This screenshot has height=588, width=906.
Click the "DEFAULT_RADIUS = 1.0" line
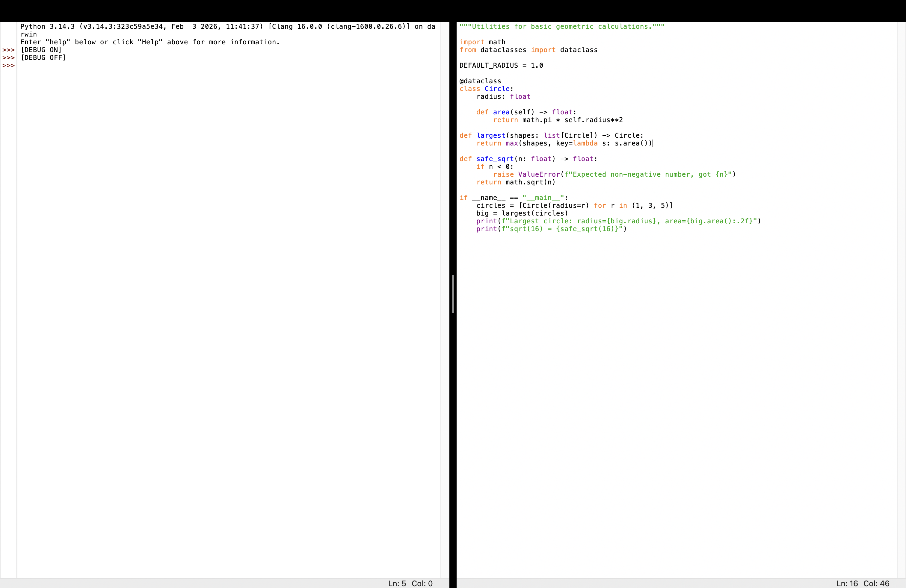pos(501,66)
